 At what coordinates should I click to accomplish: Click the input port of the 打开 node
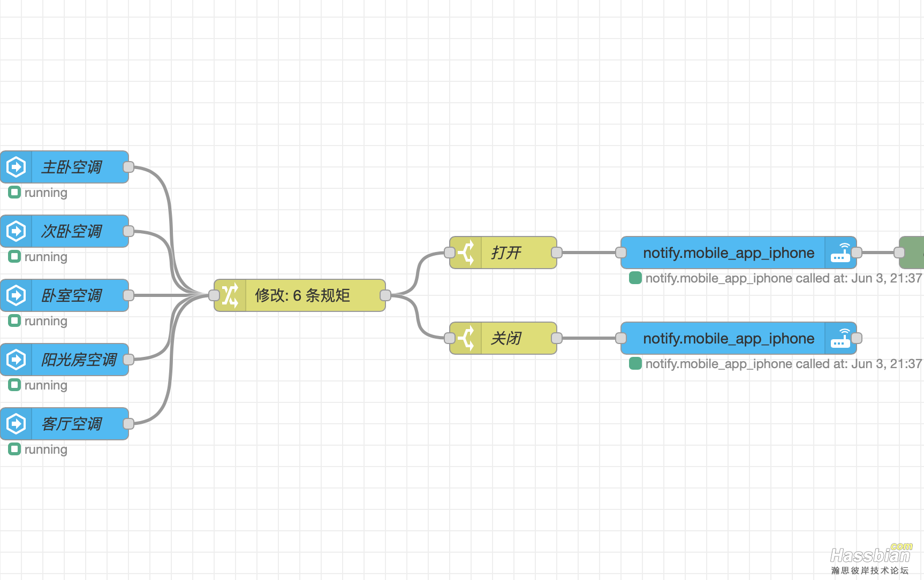click(x=450, y=253)
